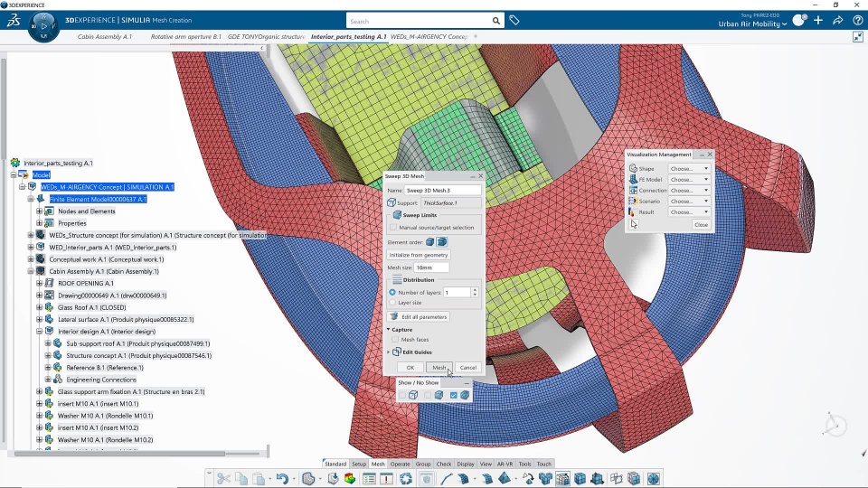Screen dimensions: 868x488
Task: Toggle second Show/No Show checkbox
Action: [x=428, y=395]
